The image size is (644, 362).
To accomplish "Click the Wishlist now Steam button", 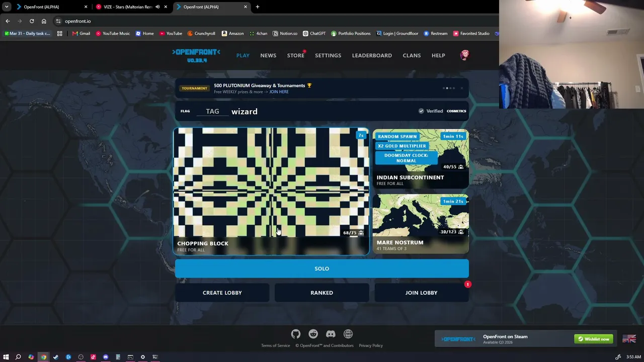I will [x=594, y=339].
